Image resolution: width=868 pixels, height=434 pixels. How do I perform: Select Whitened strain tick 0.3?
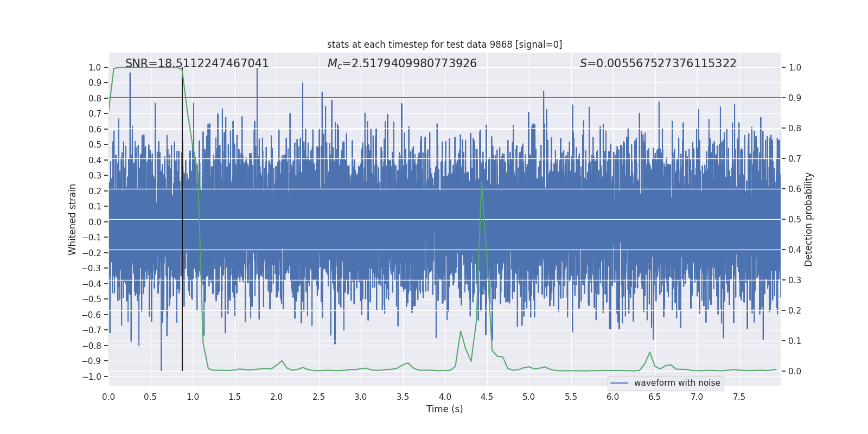95,175
